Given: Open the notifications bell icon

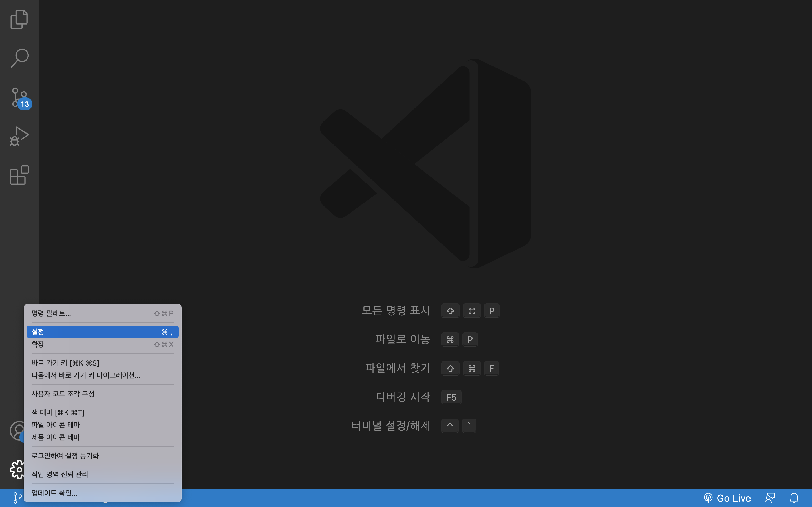Looking at the screenshot, I should coord(794,498).
